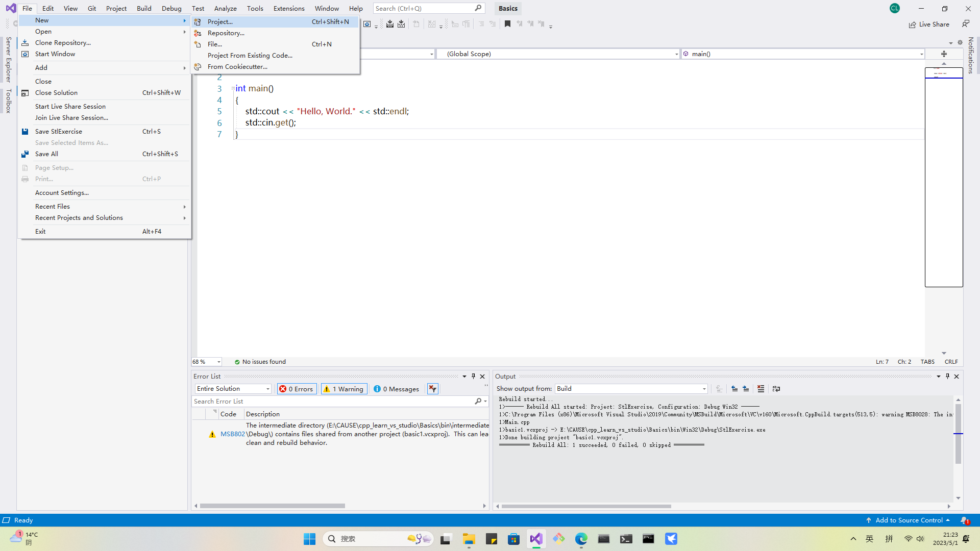Click the home-window toolbar icon
The image size is (980, 551).
pyautogui.click(x=367, y=24)
